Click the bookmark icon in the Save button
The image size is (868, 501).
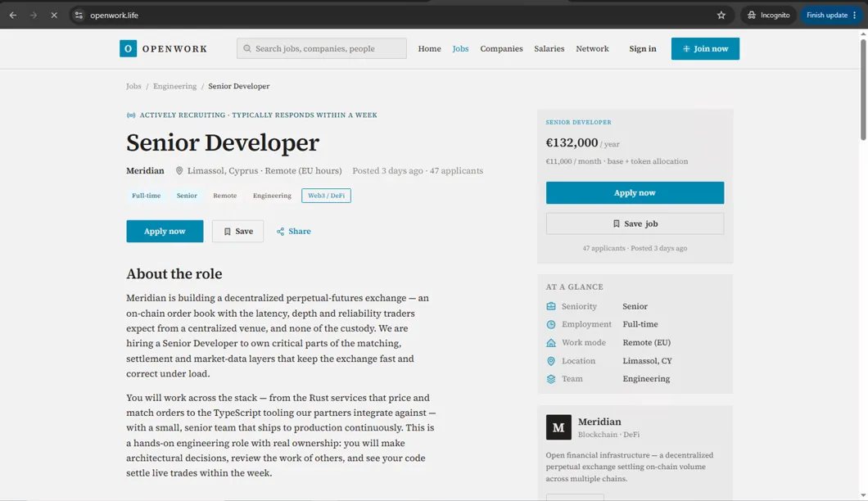point(227,232)
